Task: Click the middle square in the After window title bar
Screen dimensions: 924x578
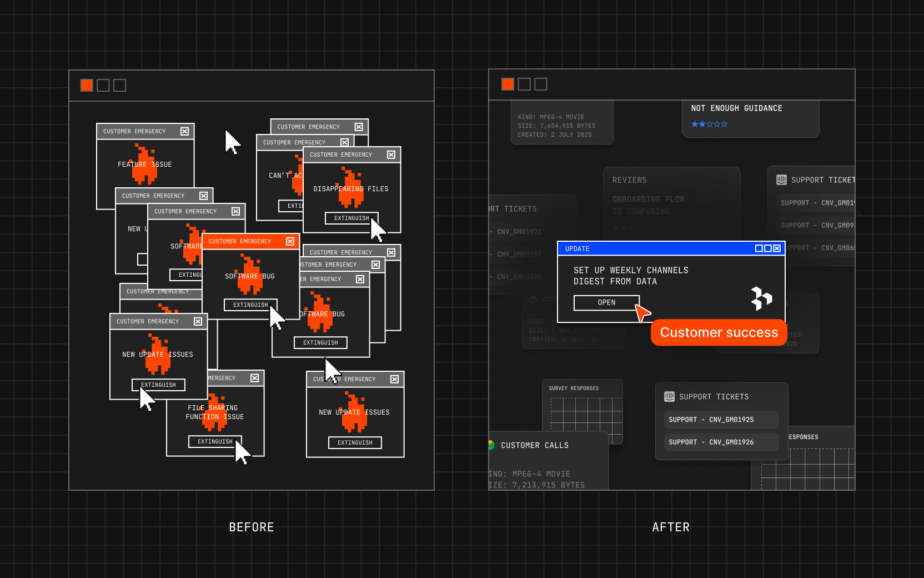Action: pos(524,84)
